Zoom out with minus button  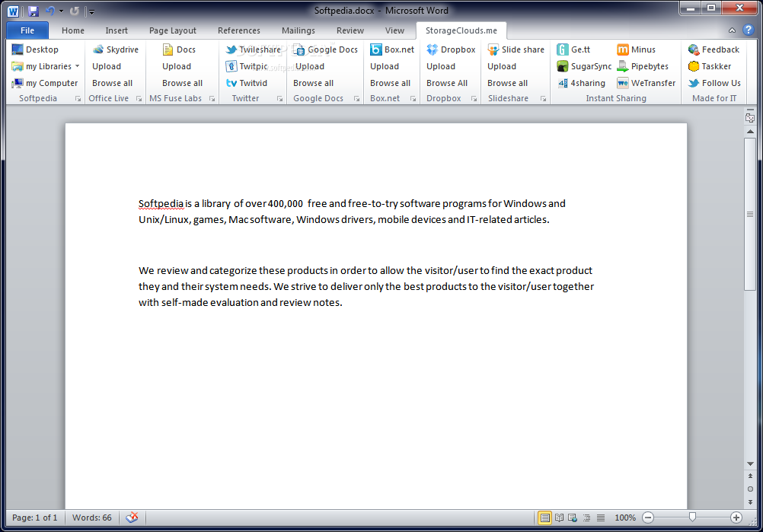click(x=648, y=518)
